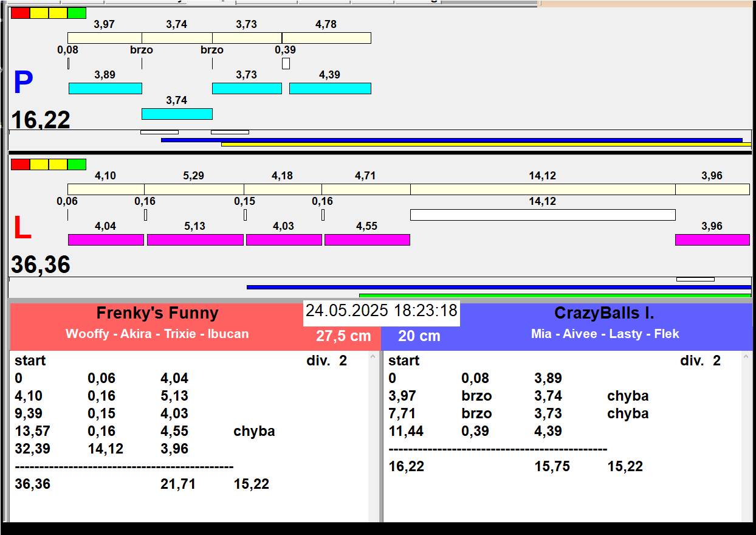The image size is (756, 535).
Task: Click the 27,5 cm jump height label
Action: 343,336
